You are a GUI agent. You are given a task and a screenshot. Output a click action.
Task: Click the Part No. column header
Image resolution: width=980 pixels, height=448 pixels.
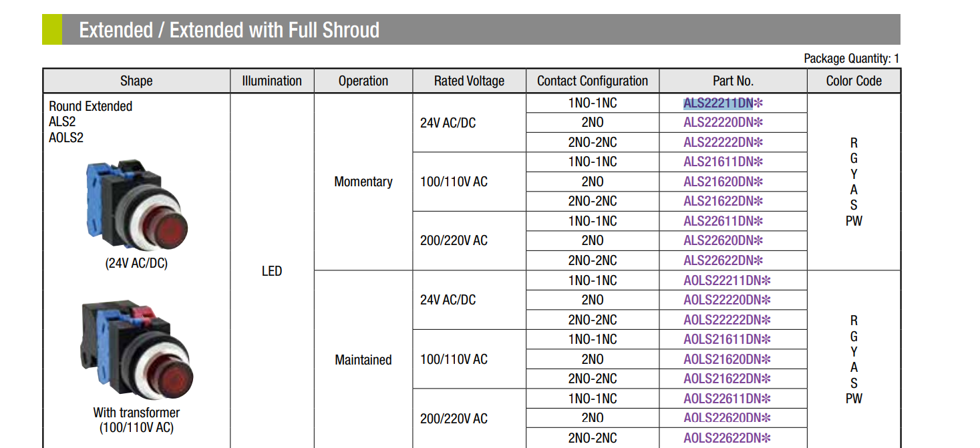733,81
